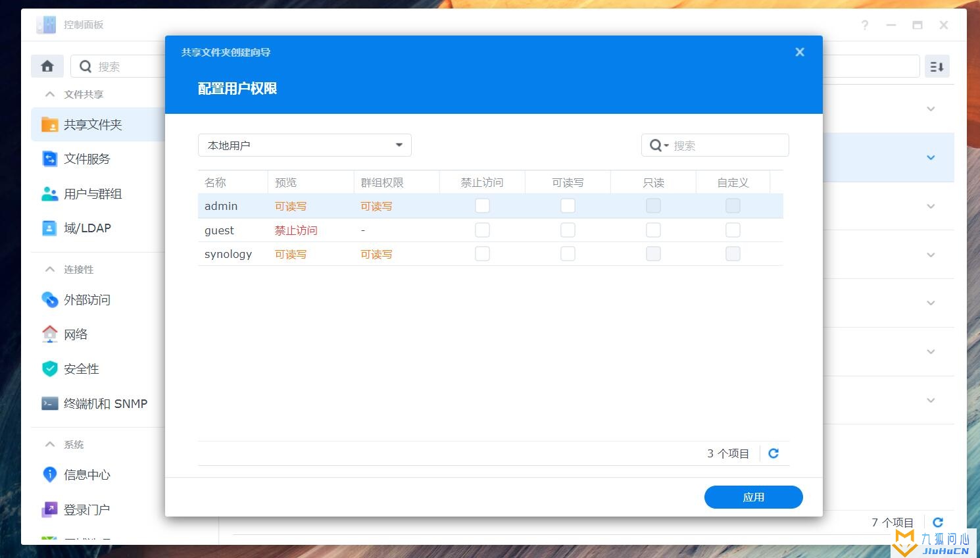Open the Shared Folder (共享文件夹) sidebar item
The image size is (980, 558).
click(98, 124)
